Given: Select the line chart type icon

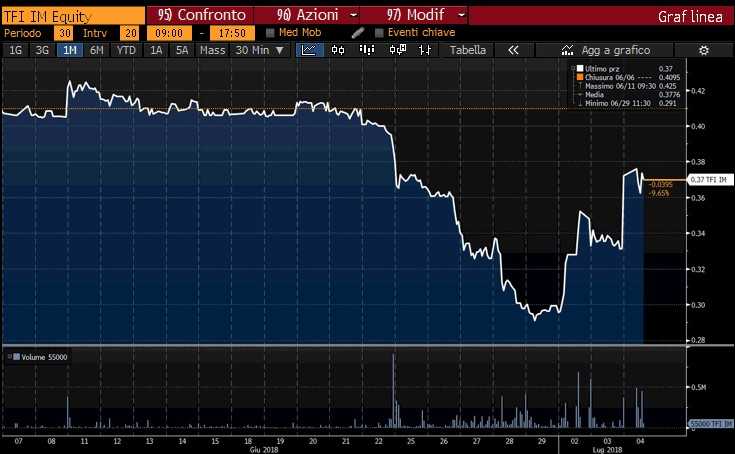Looking at the screenshot, I should (309, 50).
